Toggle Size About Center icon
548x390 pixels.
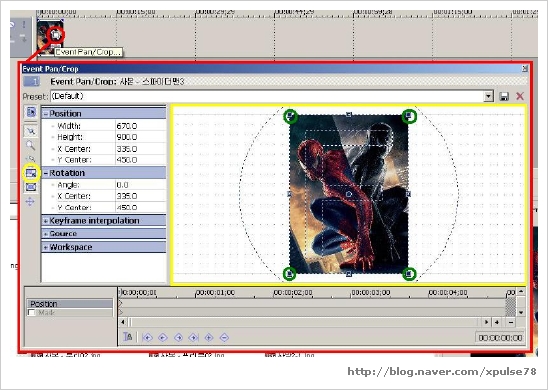(31, 187)
